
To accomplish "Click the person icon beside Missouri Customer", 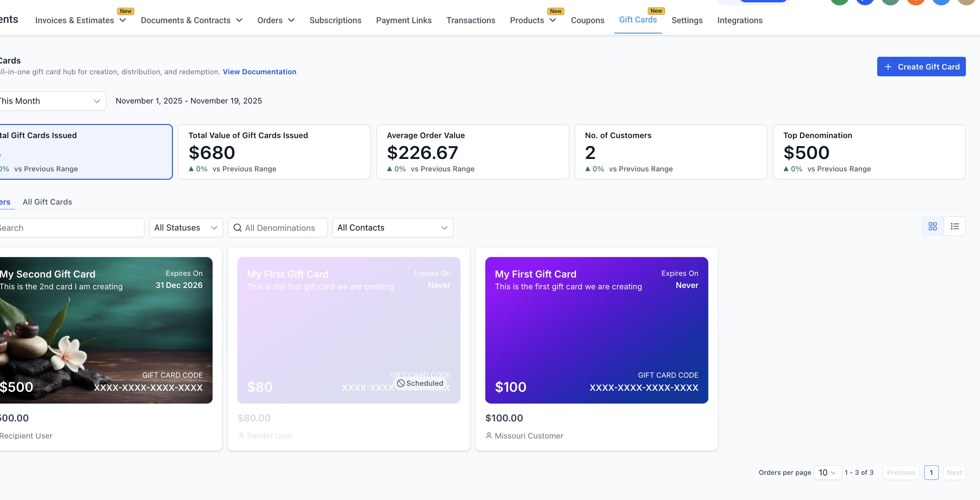I will click(x=489, y=435).
